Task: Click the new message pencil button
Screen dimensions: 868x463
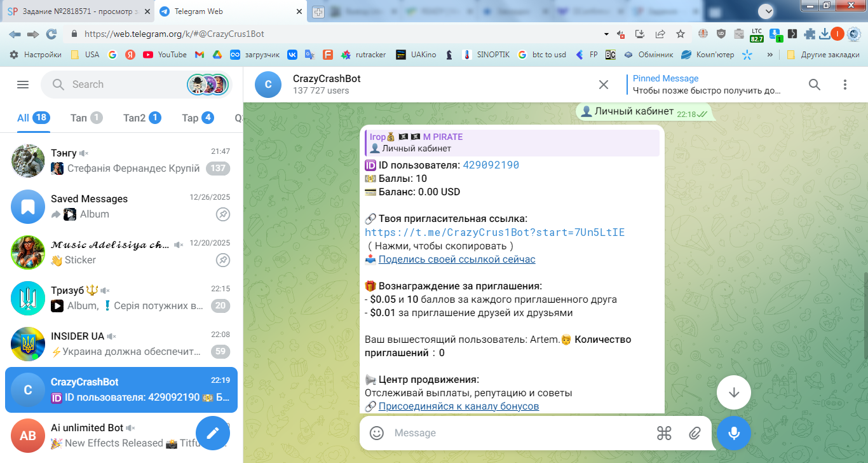Action: [x=213, y=433]
